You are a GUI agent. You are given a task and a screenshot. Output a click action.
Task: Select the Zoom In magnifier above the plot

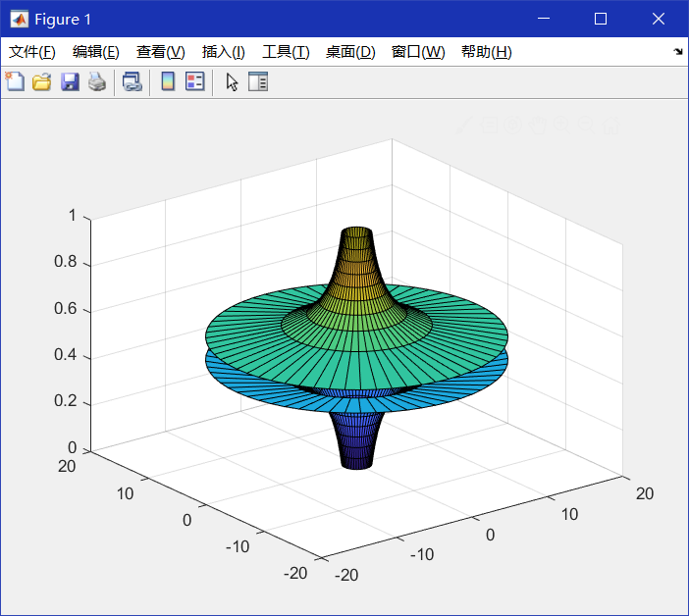click(561, 126)
